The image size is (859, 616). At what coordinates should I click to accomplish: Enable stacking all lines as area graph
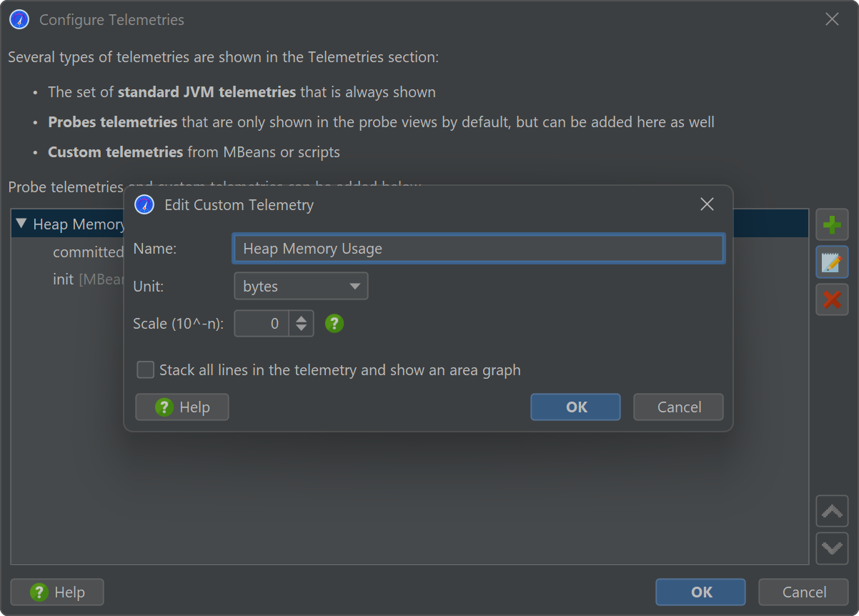146,370
